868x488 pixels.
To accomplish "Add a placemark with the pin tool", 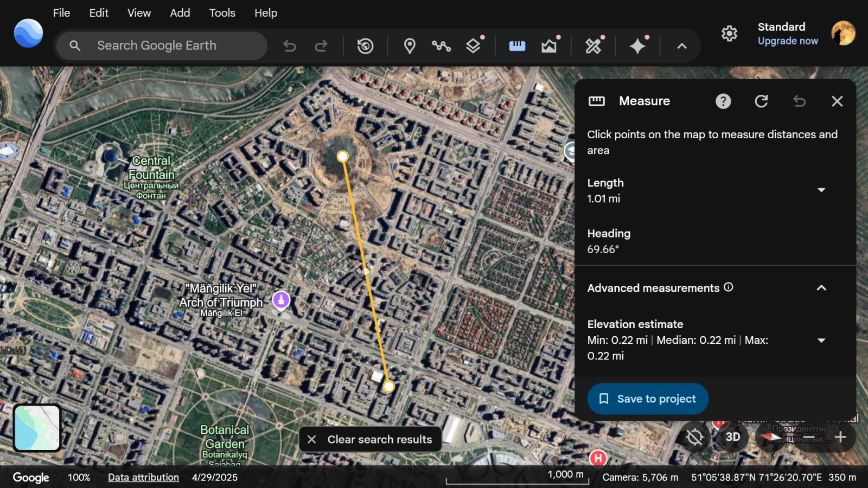I will (x=410, y=46).
